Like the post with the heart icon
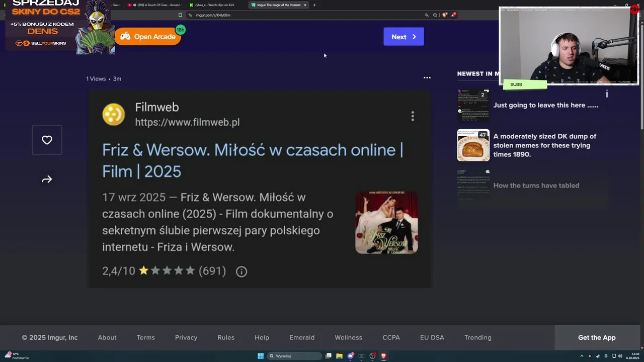Image resolution: width=644 pixels, height=362 pixels. click(47, 140)
